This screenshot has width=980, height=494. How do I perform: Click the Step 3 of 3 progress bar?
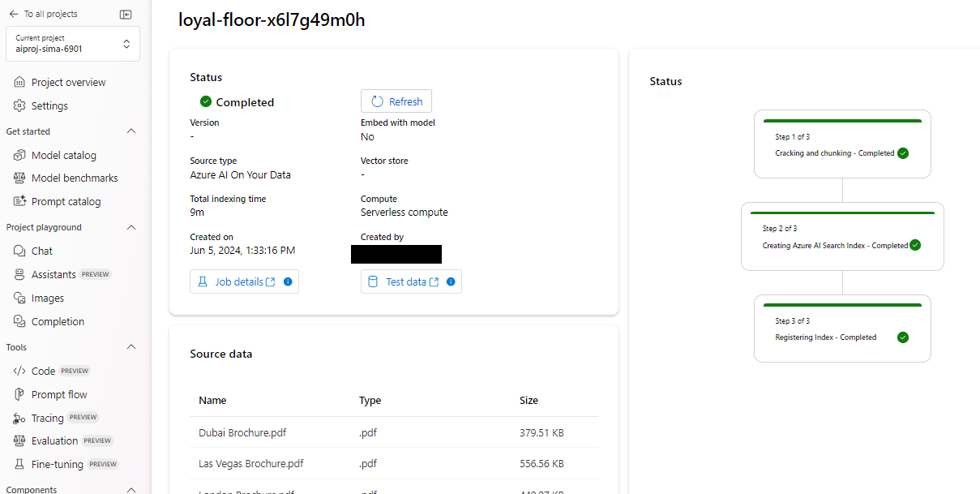click(842, 305)
